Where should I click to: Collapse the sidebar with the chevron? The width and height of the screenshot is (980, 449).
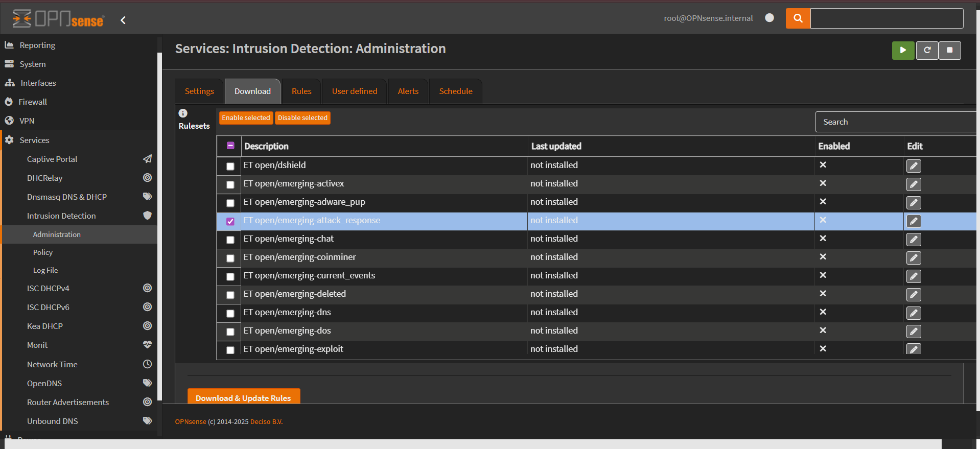click(123, 20)
